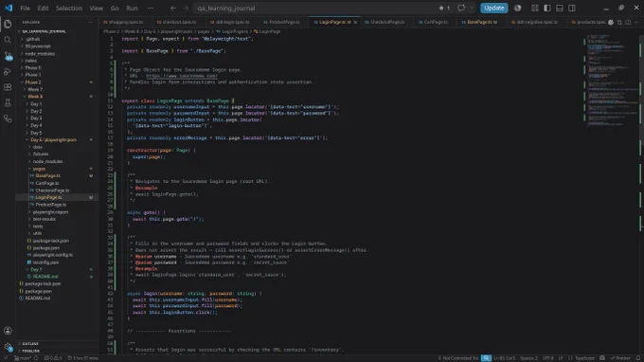
Task: Collapse the Week 8 folder
Action: 57,97
